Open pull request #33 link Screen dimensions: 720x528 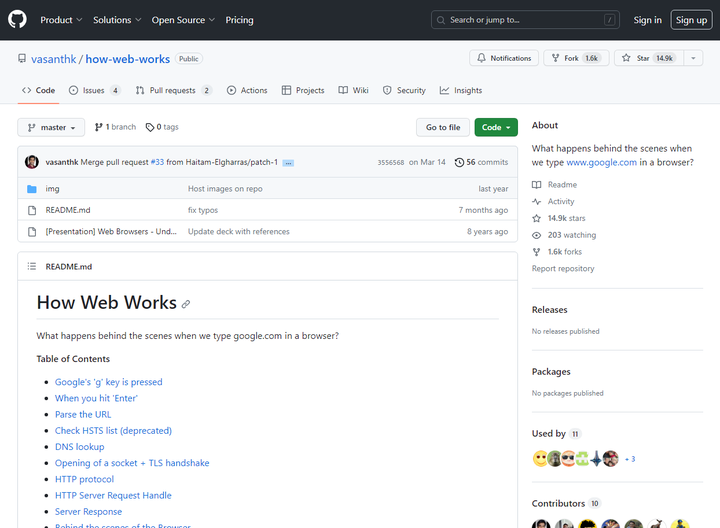[157, 162]
